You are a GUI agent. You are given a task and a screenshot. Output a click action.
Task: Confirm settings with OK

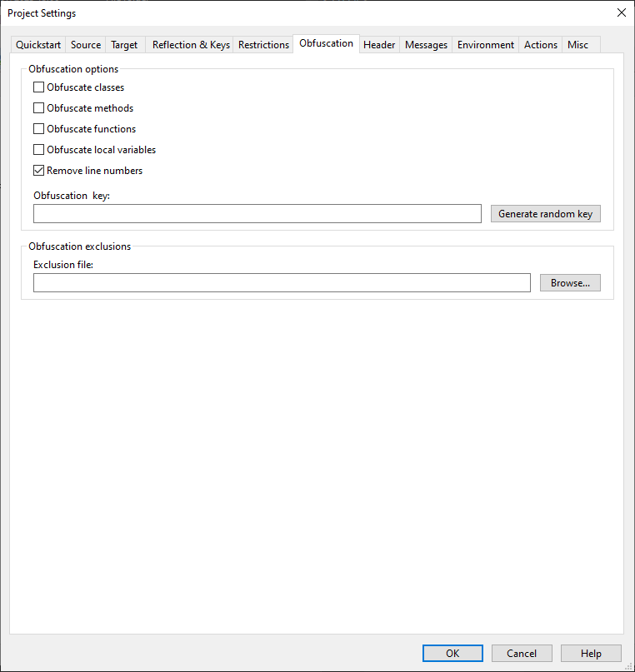click(x=452, y=653)
